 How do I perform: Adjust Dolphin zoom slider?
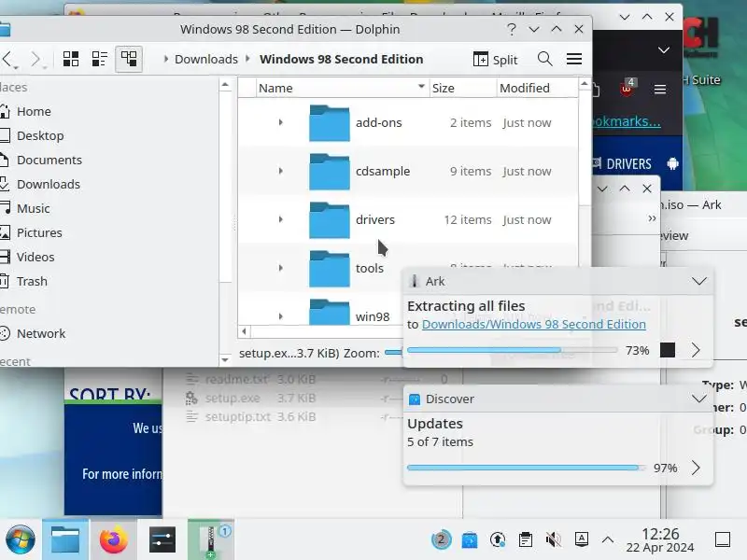coord(393,353)
